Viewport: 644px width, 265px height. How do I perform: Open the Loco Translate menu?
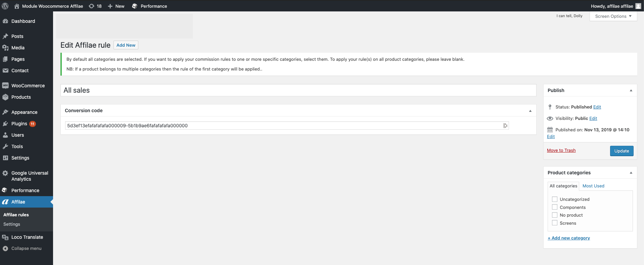click(27, 237)
